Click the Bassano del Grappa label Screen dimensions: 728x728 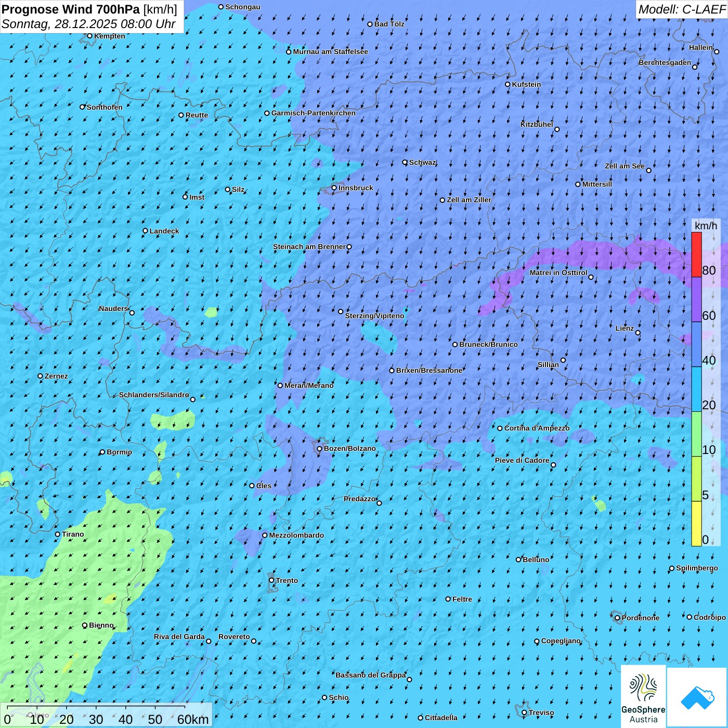coord(371,675)
